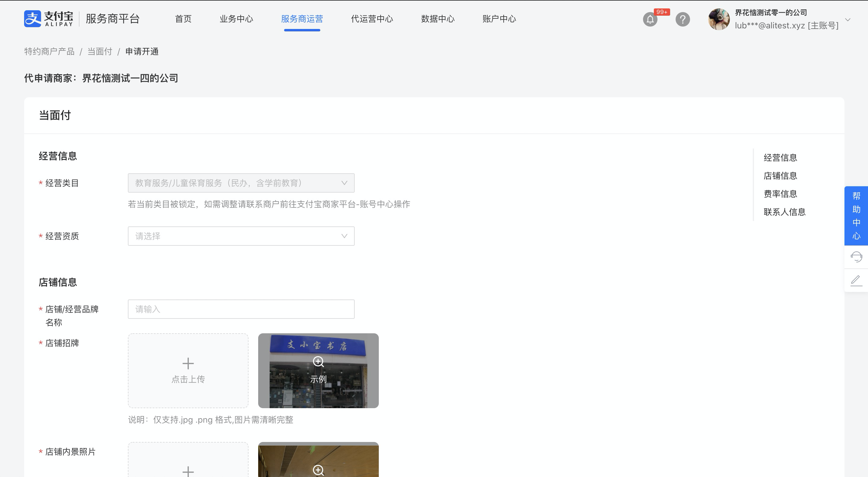The height and width of the screenshot is (477, 868).
Task: View the 支小宝书店 example thumbnail
Action: coord(318,371)
